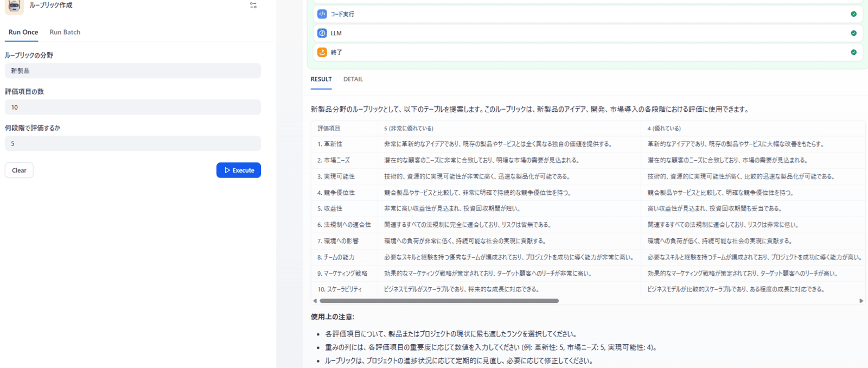Click the horizontal scrollbar thumb under the table

(439, 301)
